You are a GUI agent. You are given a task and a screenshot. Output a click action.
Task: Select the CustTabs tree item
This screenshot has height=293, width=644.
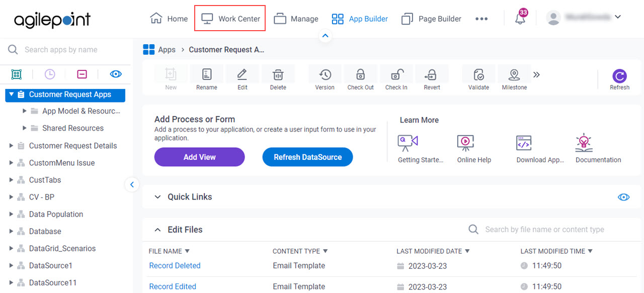click(x=45, y=179)
